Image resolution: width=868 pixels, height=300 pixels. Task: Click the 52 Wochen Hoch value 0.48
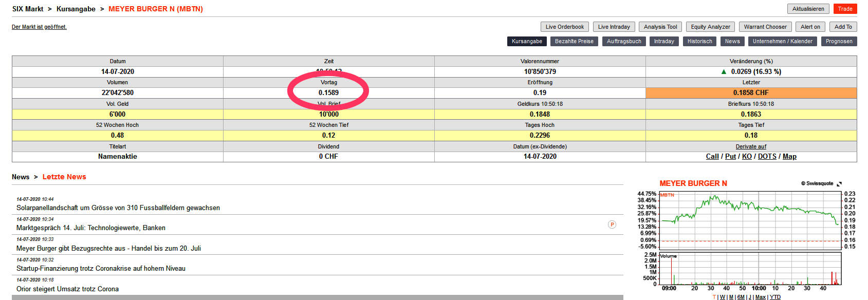coord(118,135)
